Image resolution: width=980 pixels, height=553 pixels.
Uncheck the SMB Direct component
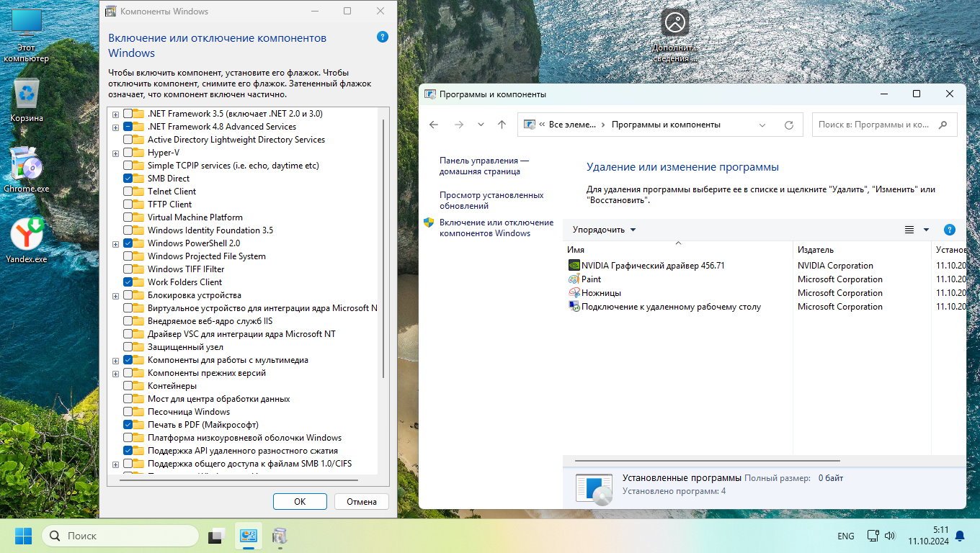pyautogui.click(x=128, y=179)
